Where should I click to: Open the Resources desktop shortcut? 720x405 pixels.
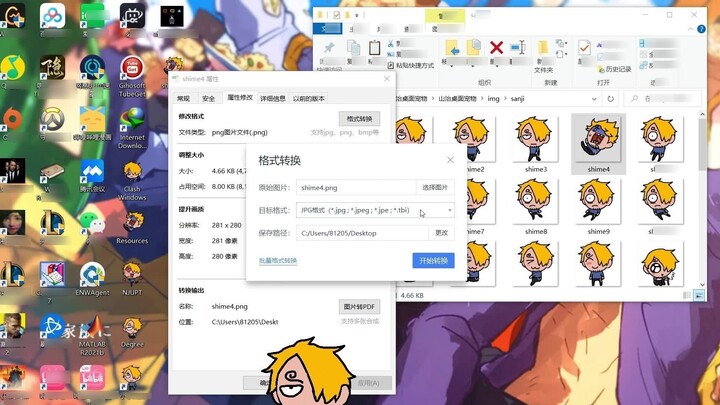pos(132,227)
